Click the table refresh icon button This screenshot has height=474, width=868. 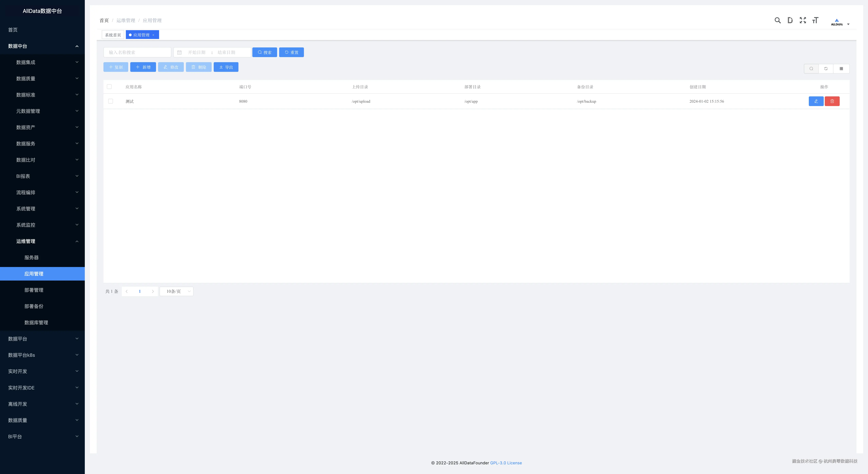[826, 69]
